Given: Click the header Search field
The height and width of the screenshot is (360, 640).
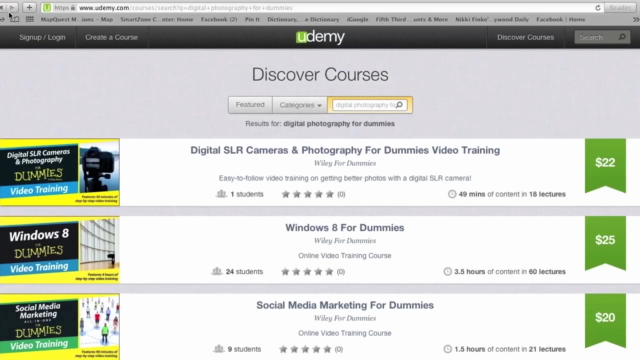Looking at the screenshot, I should (x=602, y=37).
